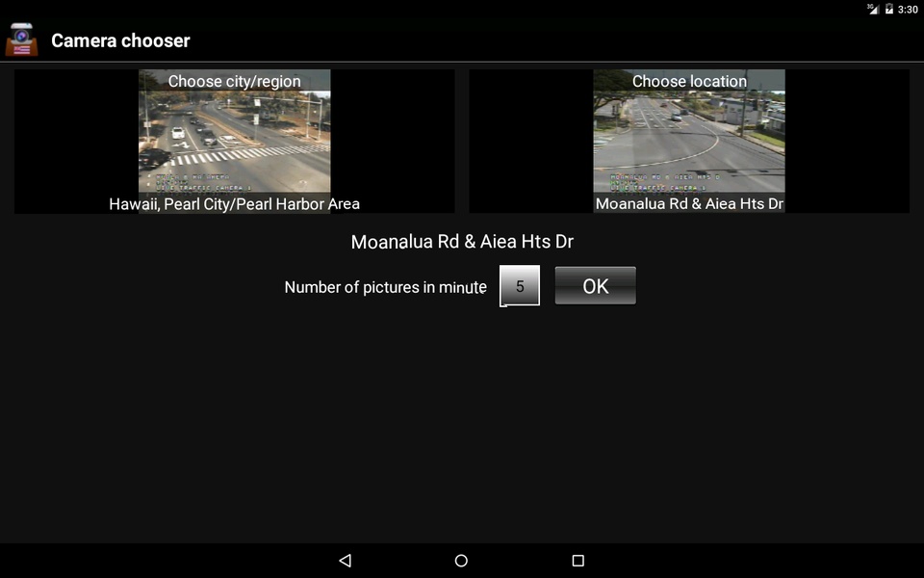Tap the Android Home circle icon
The height and width of the screenshot is (578, 924).
pos(461,561)
